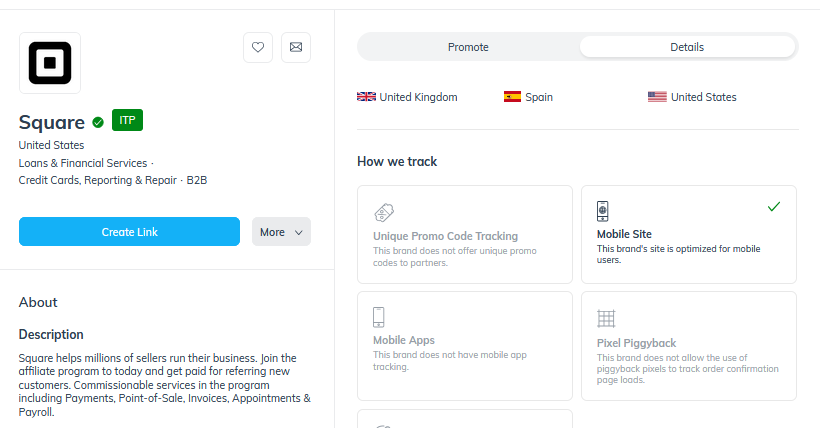Switch to the Promote tab
Image resolution: width=820 pixels, height=428 pixels.
pyautogui.click(x=468, y=47)
